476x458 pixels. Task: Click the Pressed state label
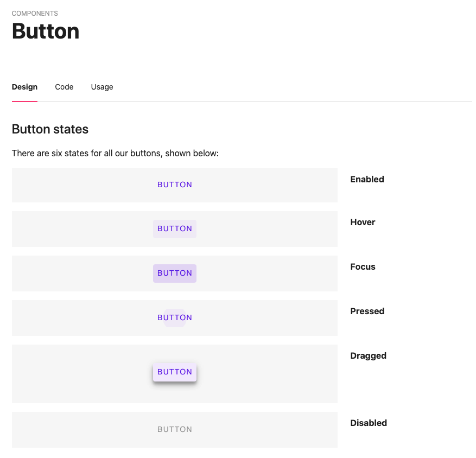pos(367,311)
